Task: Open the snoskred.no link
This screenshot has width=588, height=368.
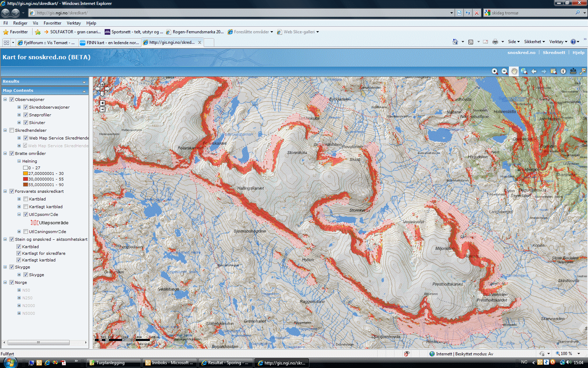Action: coord(521,53)
